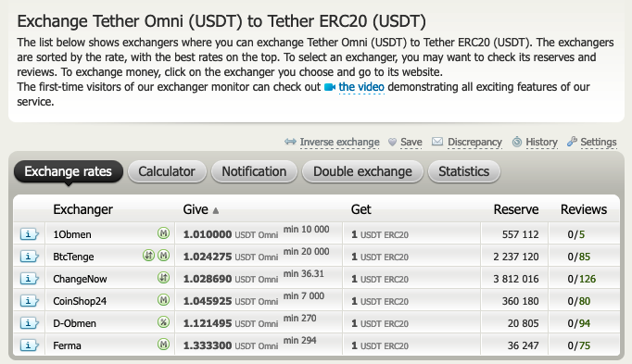Screen dimensions: 632x364
Task: Open the History link
Action: (x=542, y=142)
